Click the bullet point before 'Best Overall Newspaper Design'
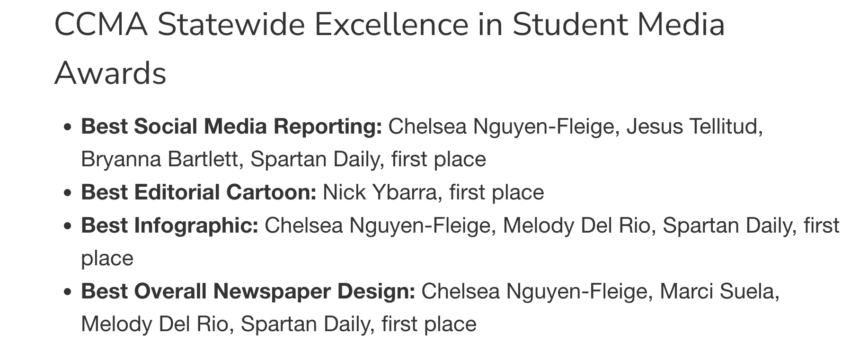Image resolution: width=868 pixels, height=343 pixels. click(68, 292)
